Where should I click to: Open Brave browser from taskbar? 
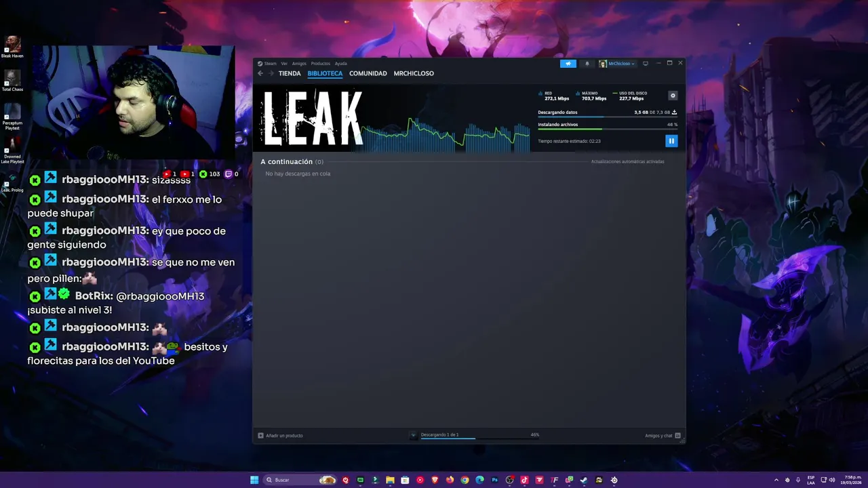point(435,480)
